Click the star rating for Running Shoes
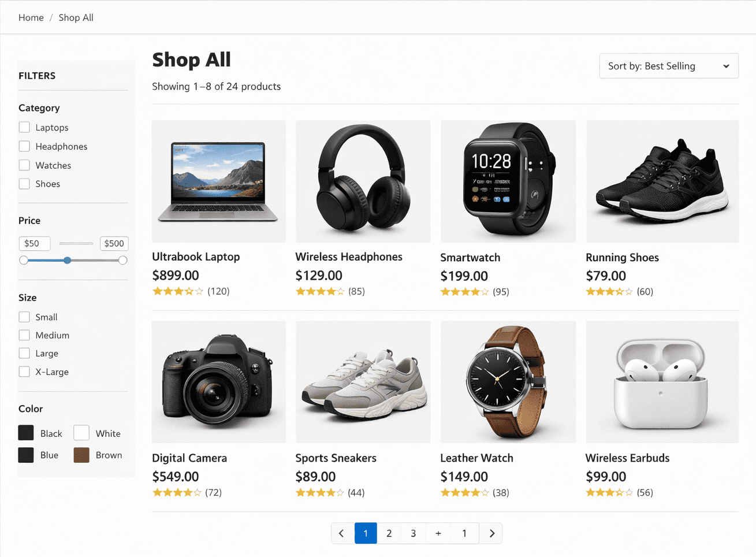The width and height of the screenshot is (756, 557). pyautogui.click(x=609, y=292)
